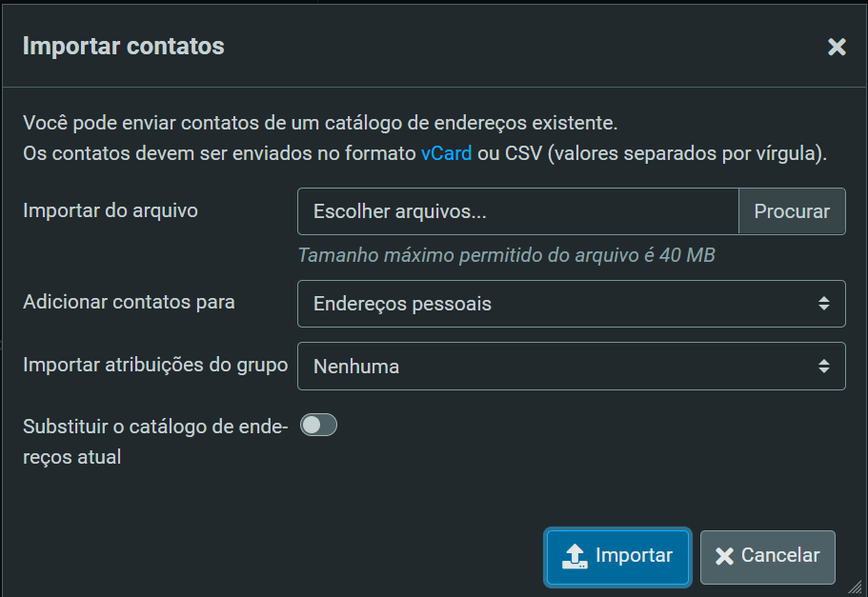
Task: Click the upload tray icon on Importar
Action: 574,556
